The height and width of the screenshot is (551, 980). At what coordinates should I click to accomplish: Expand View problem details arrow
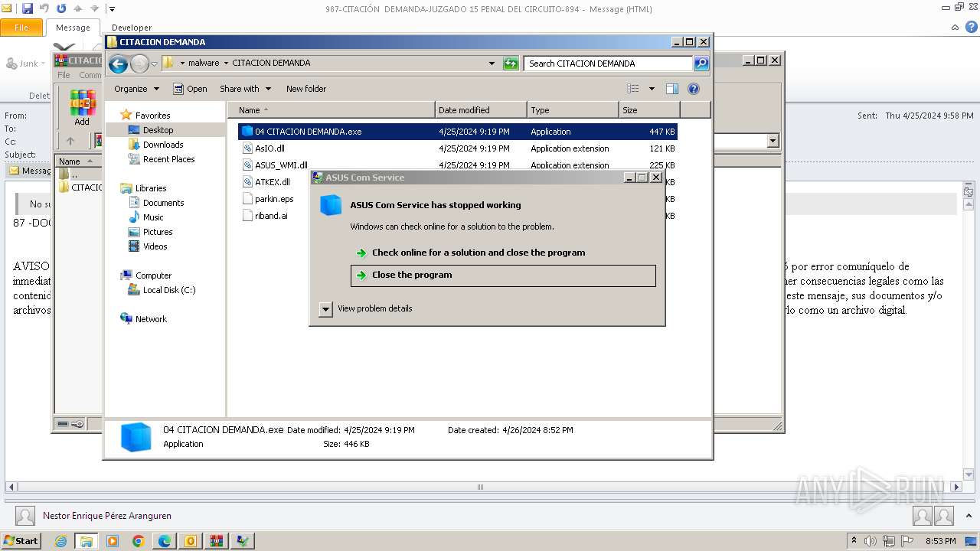[x=325, y=309]
